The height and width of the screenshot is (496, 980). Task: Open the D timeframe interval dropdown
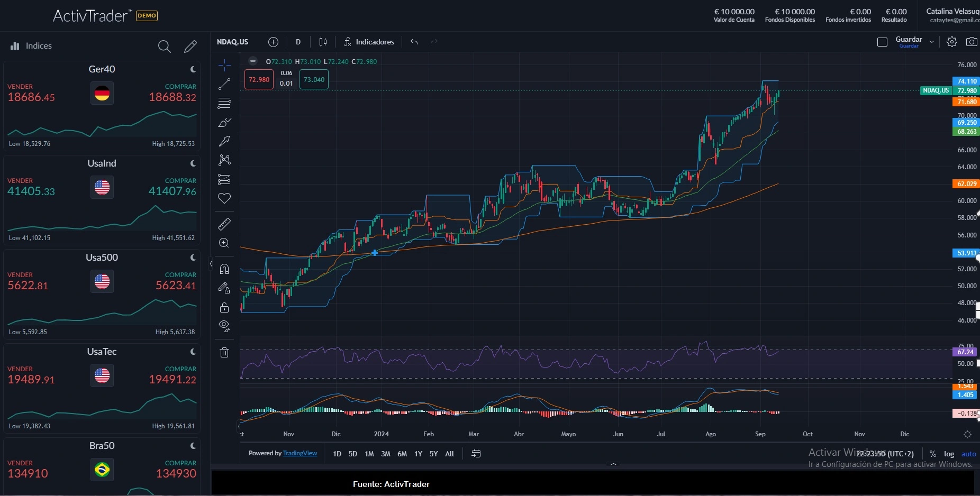coord(298,42)
